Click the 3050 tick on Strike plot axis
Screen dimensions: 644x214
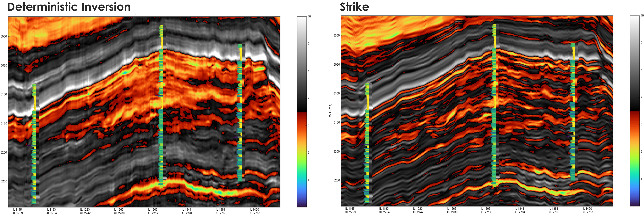pos(337,65)
